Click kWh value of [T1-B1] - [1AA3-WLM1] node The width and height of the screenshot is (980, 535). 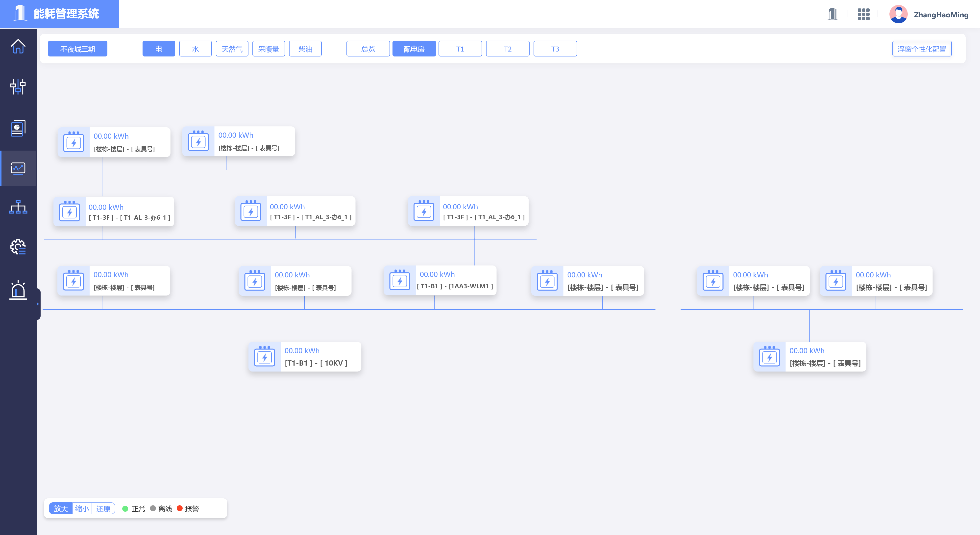coord(437,274)
